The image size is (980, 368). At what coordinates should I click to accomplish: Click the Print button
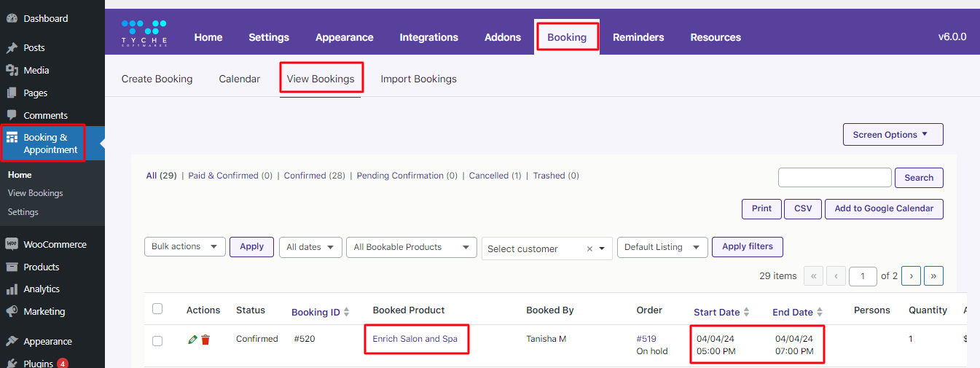click(762, 209)
